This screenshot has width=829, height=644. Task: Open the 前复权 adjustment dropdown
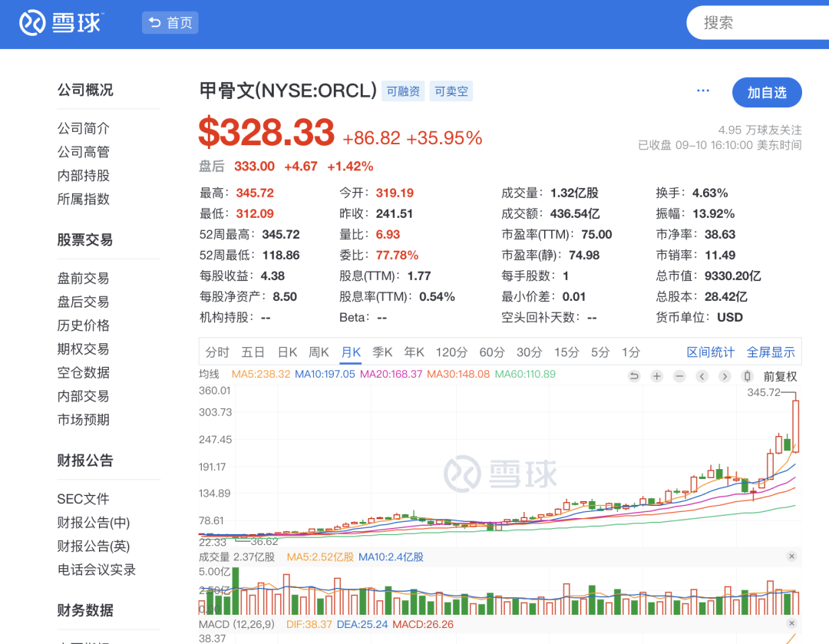pos(780,376)
